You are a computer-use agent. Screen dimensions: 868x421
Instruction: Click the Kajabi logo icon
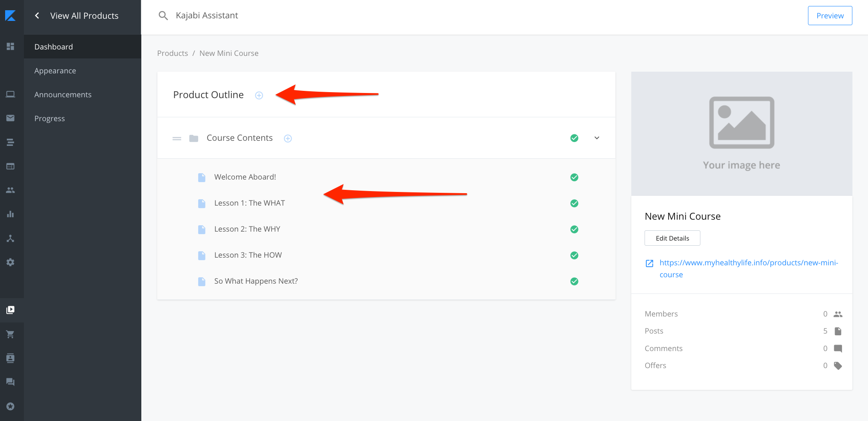(11, 16)
